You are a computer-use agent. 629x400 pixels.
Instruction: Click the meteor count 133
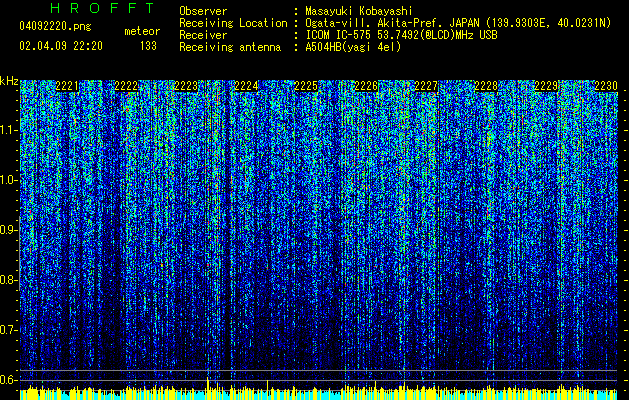click(x=148, y=46)
